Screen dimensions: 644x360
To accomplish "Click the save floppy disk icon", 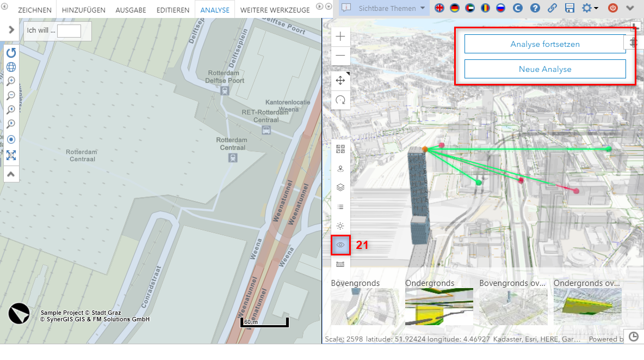I will point(569,8).
